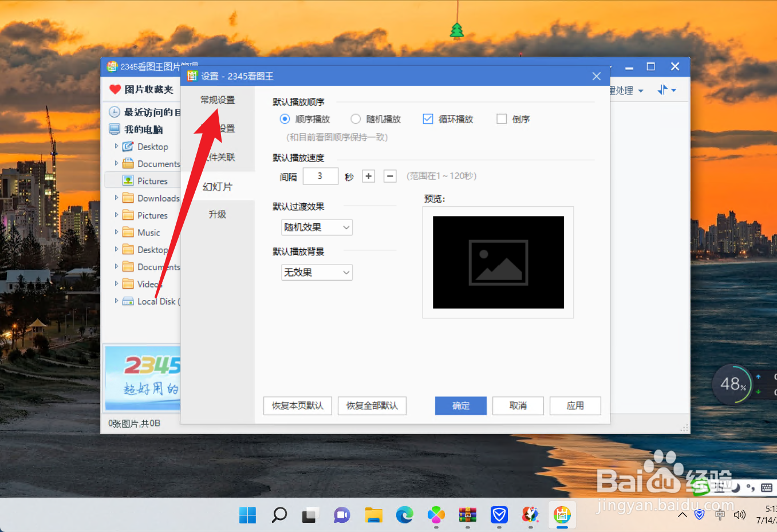This screenshot has width=777, height=532.
Task: Click the 取消 button
Action: tap(518, 405)
